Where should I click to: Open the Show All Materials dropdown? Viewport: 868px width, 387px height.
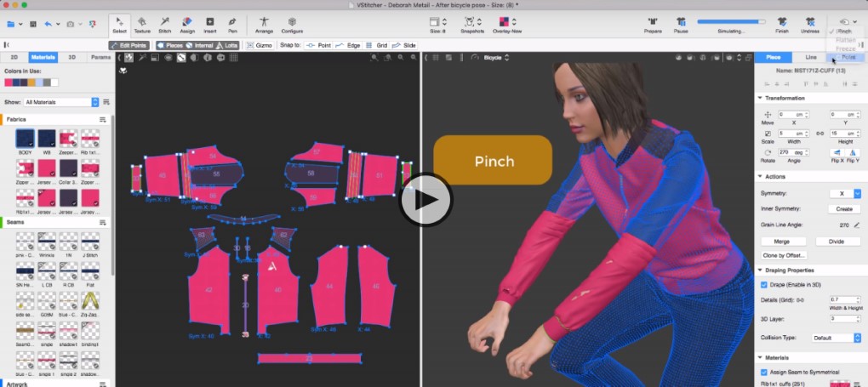(61, 102)
